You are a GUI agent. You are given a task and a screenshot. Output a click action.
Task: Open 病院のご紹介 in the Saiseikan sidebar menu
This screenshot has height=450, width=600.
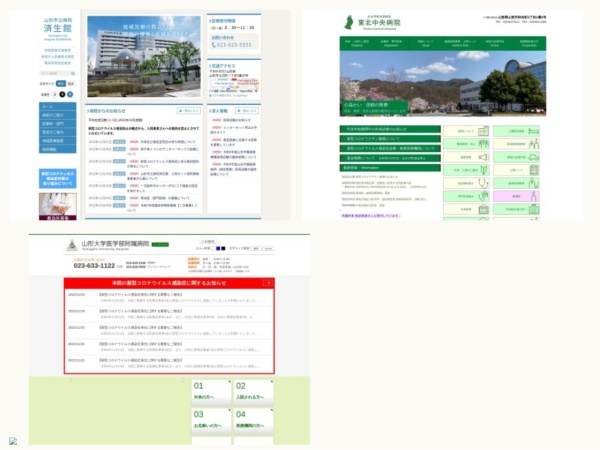(57, 115)
